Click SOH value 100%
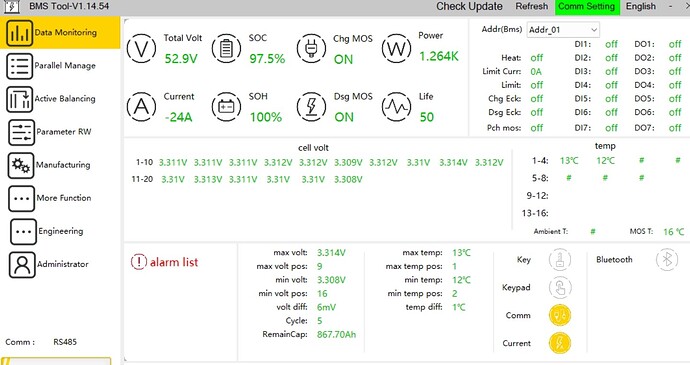 [x=266, y=117]
